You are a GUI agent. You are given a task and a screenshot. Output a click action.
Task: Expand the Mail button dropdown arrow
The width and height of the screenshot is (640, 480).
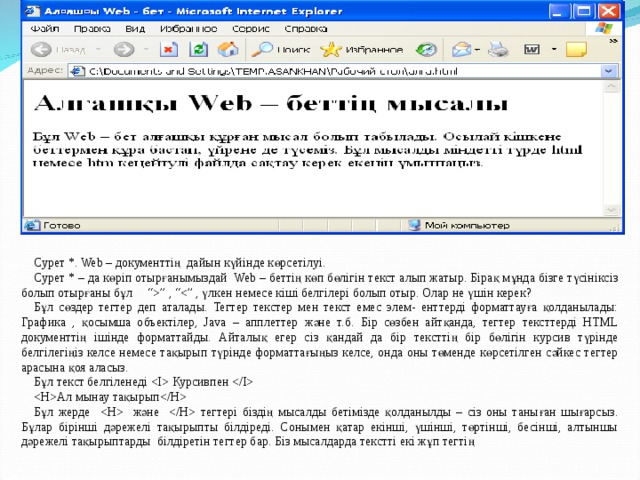[481, 49]
